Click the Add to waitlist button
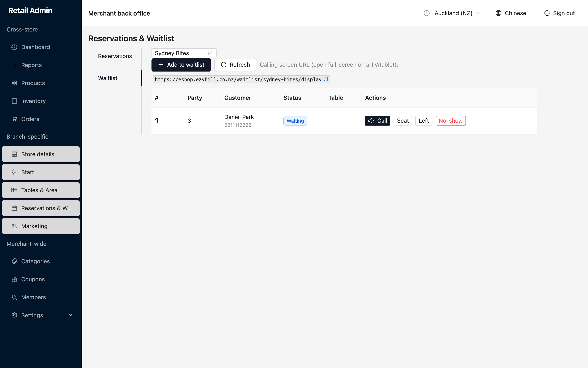 181,65
